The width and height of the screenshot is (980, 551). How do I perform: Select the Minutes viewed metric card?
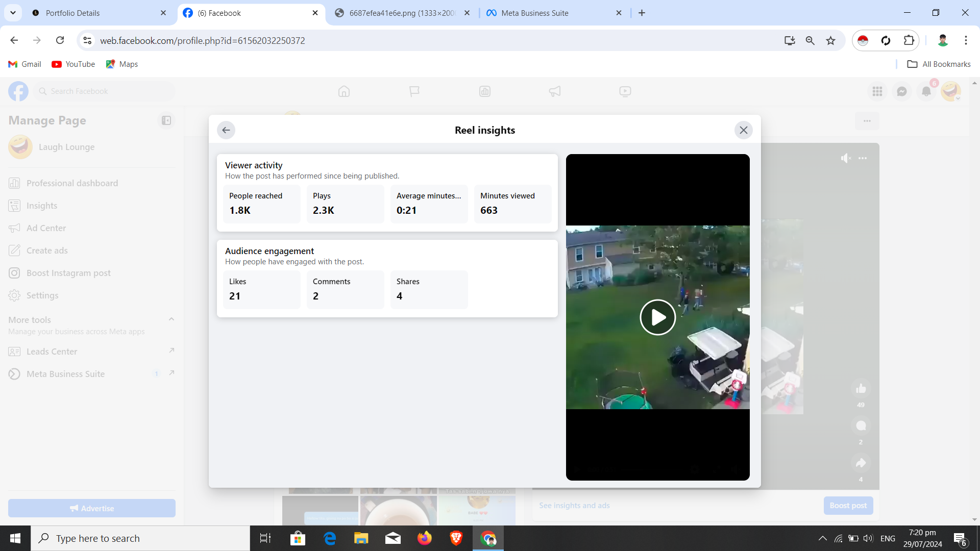coord(513,204)
